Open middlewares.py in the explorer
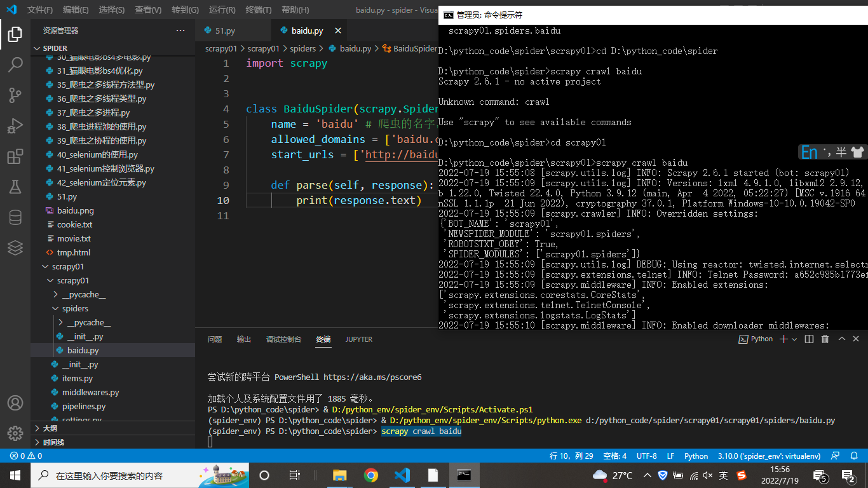The image size is (868, 488). point(112,393)
